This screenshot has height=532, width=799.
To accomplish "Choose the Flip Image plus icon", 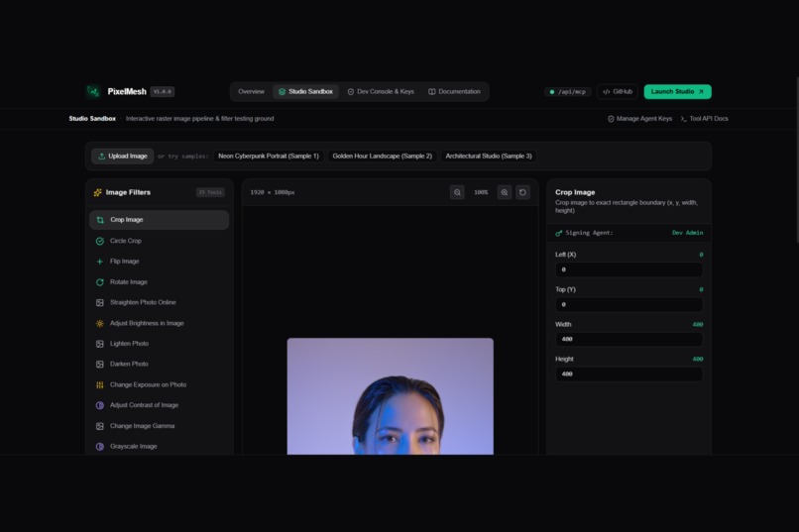I will (x=100, y=262).
